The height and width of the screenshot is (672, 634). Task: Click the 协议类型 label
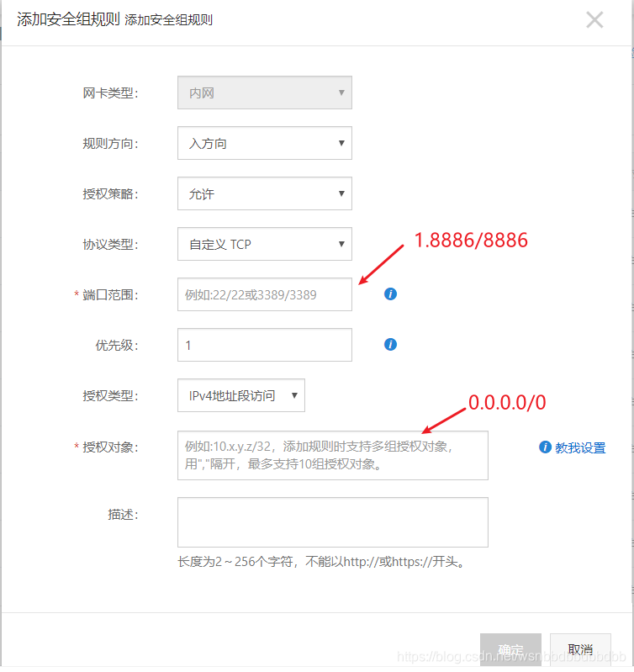110,245
